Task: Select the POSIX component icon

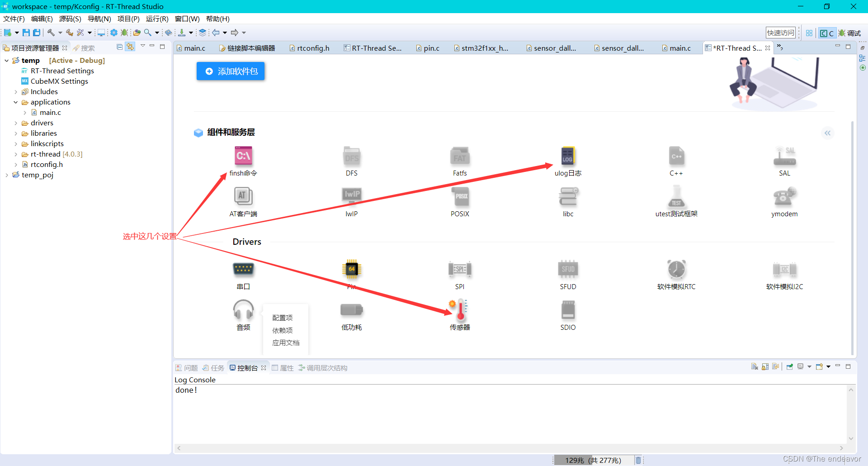Action: coord(460,197)
